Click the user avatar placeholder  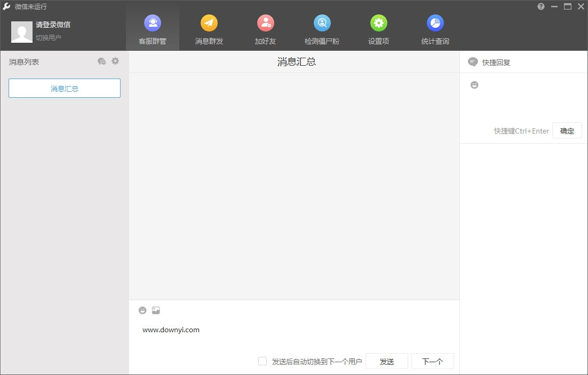(21, 32)
